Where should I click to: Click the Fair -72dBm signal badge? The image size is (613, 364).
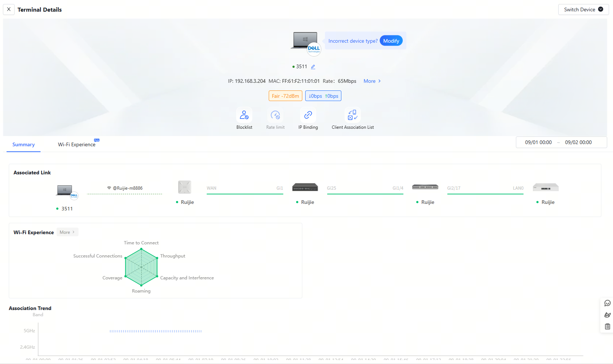[x=285, y=96]
